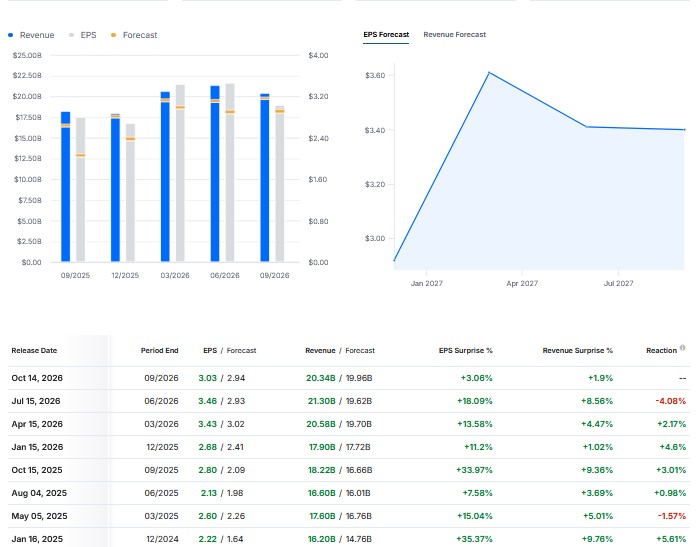
Task: Click the 06/2026 blue revenue bar
Action: pos(215,174)
